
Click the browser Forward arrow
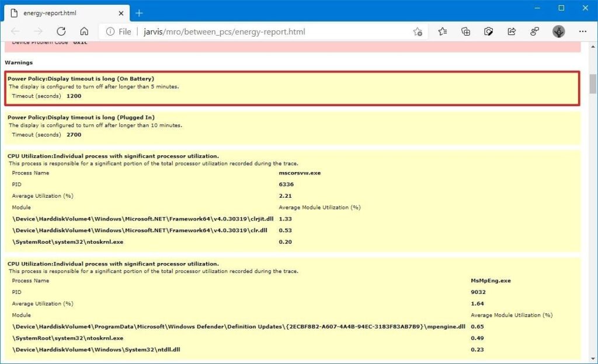(38, 32)
